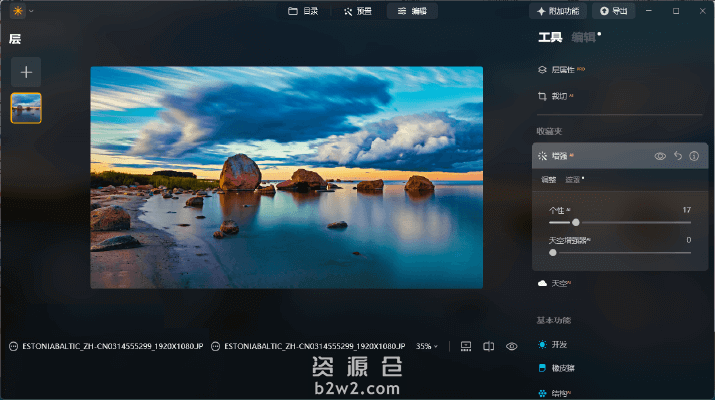Viewport: 715px width, 400px height.
Task: Open the 层属性 (Layer Properties) tool
Action: [x=562, y=70]
